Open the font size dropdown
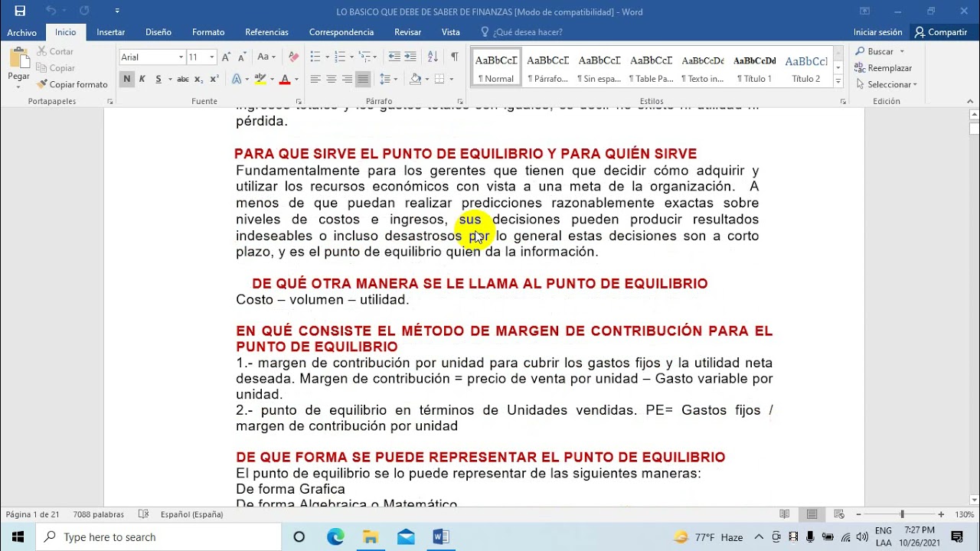The width and height of the screenshot is (980, 551). coord(212,57)
